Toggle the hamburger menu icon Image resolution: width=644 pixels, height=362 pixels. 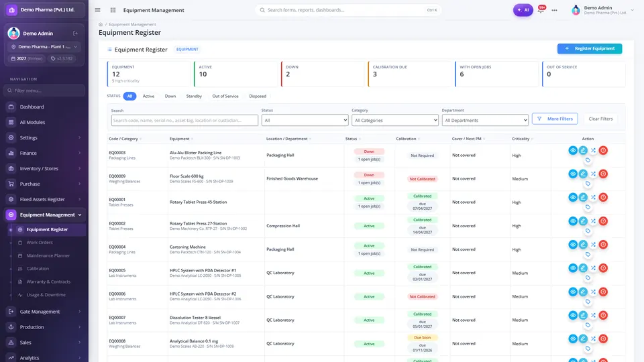(98, 10)
